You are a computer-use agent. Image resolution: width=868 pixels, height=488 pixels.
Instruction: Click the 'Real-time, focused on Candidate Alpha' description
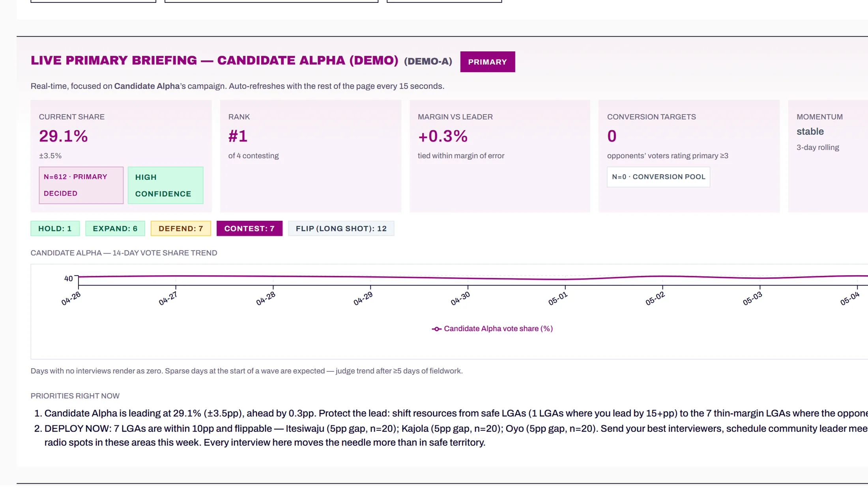click(x=238, y=86)
